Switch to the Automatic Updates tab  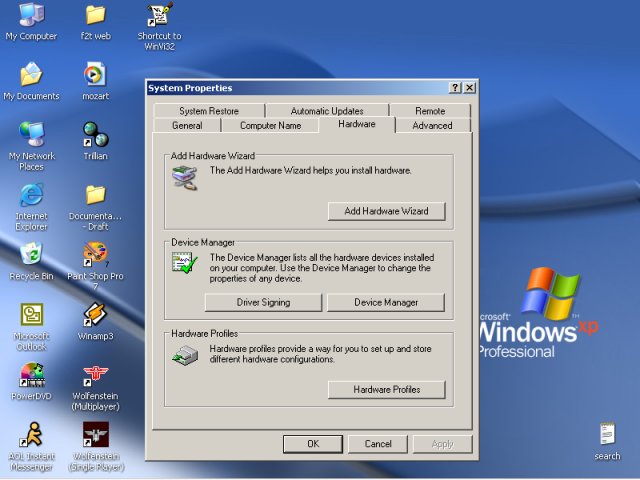click(x=327, y=111)
